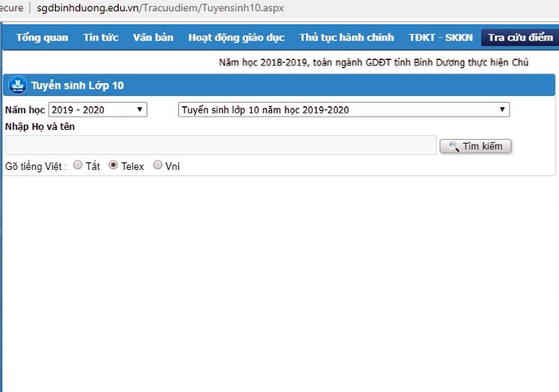This screenshot has width=559, height=392.
Task: Click the scrolling Năm học 2018-2019 announcement text
Action: click(374, 62)
